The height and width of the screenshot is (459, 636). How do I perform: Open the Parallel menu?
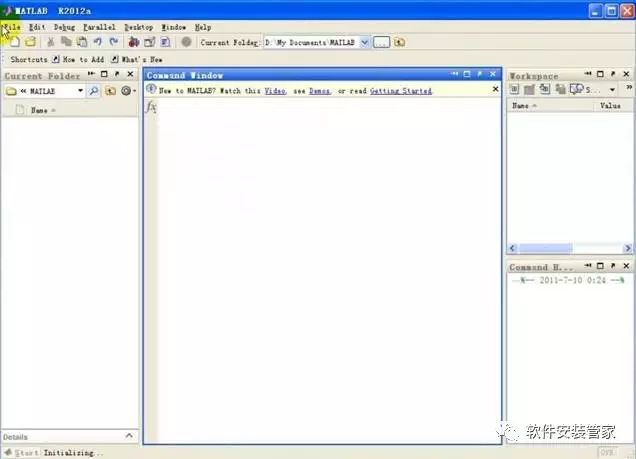tap(99, 27)
